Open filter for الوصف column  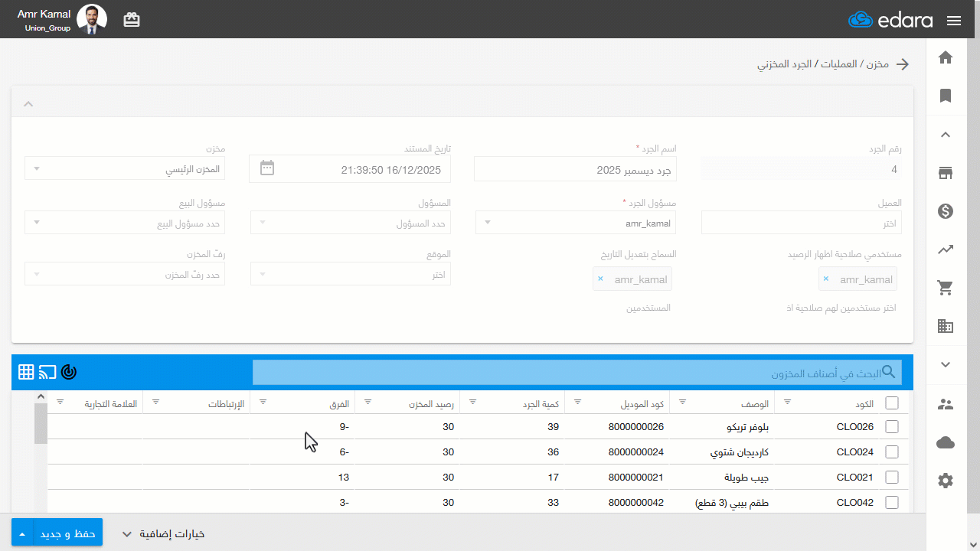coord(683,402)
